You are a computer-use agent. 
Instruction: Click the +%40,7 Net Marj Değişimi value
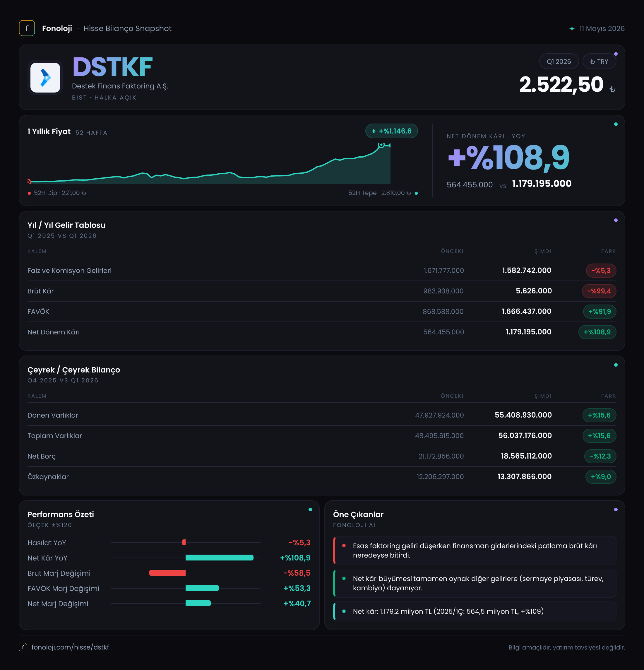297,604
